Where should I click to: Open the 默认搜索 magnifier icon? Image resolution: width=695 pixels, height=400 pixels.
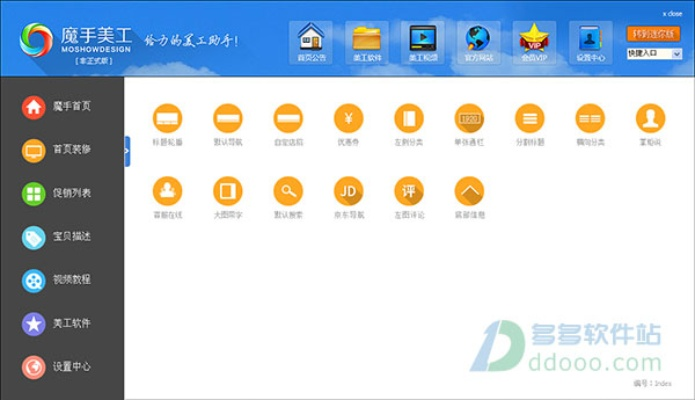click(288, 190)
